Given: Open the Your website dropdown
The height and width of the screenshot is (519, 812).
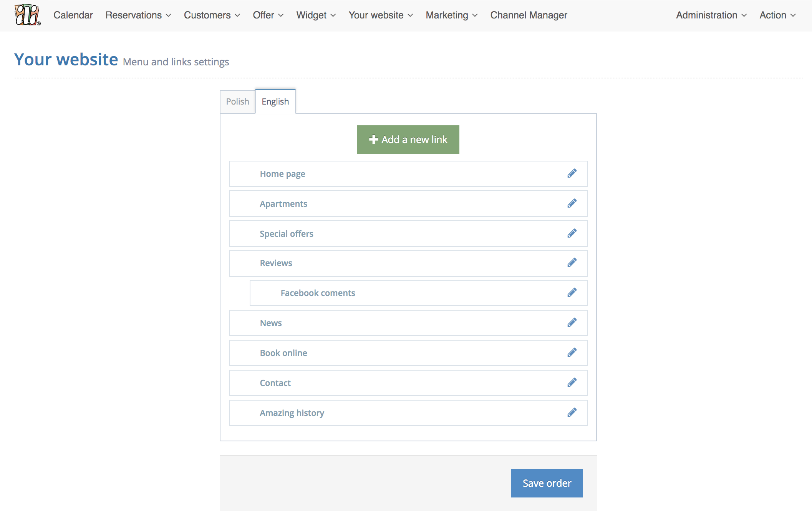Looking at the screenshot, I should (x=380, y=15).
